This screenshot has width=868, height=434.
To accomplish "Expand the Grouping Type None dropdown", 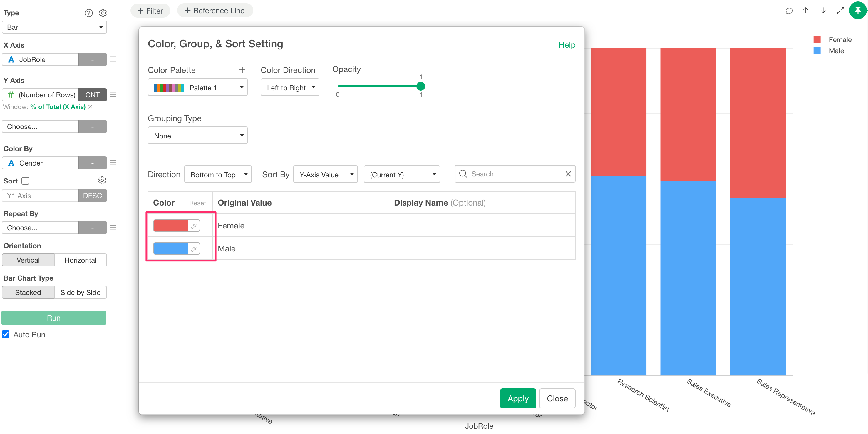I will click(x=197, y=136).
